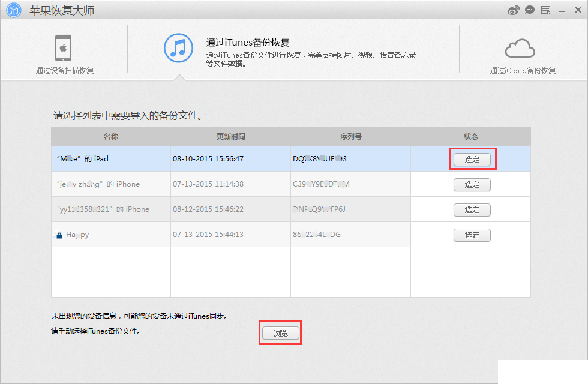Click the 更新时间 column header
Viewport: 588px width, 384px height.
230,137
